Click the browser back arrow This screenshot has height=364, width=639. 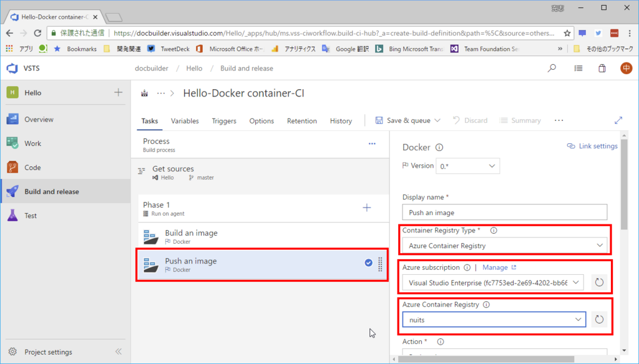[10, 33]
